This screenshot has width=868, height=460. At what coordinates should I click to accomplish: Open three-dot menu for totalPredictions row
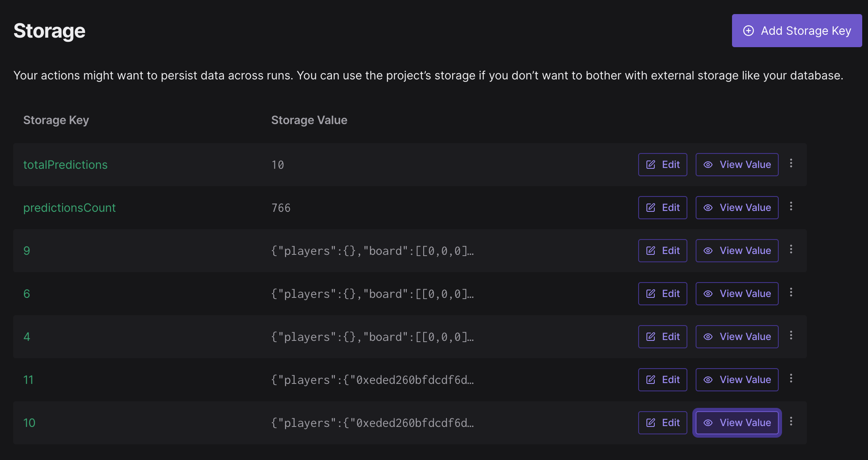[x=791, y=163]
